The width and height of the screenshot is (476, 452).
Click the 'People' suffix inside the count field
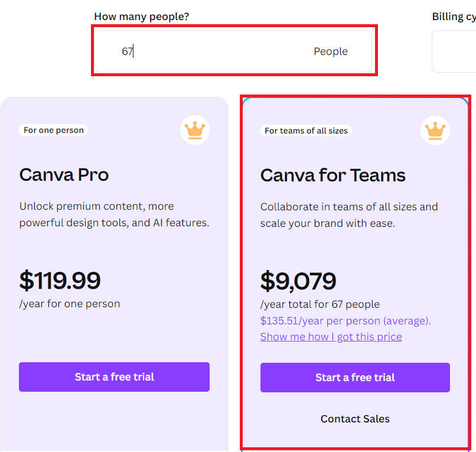(x=331, y=51)
